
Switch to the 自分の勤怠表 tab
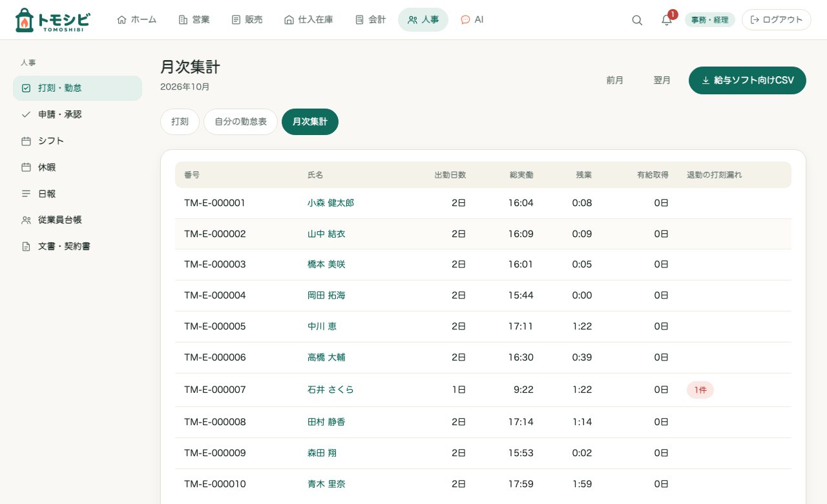pyautogui.click(x=240, y=121)
